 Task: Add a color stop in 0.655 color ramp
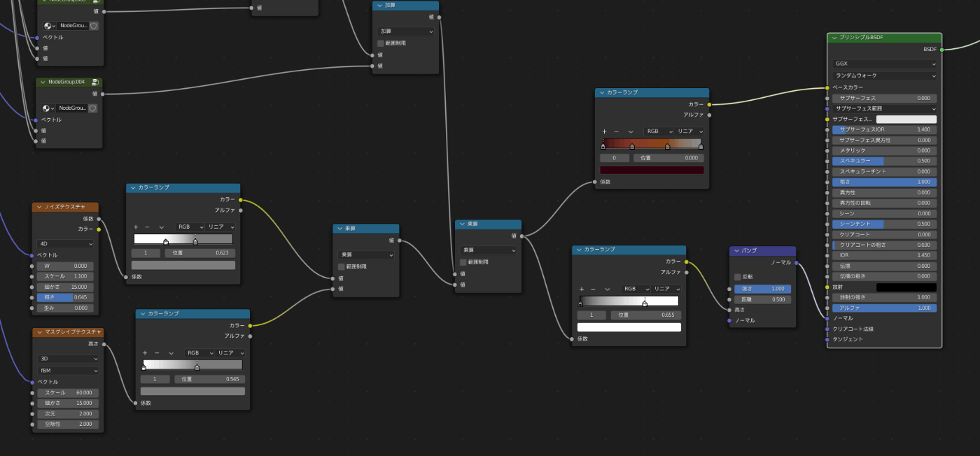tap(581, 289)
